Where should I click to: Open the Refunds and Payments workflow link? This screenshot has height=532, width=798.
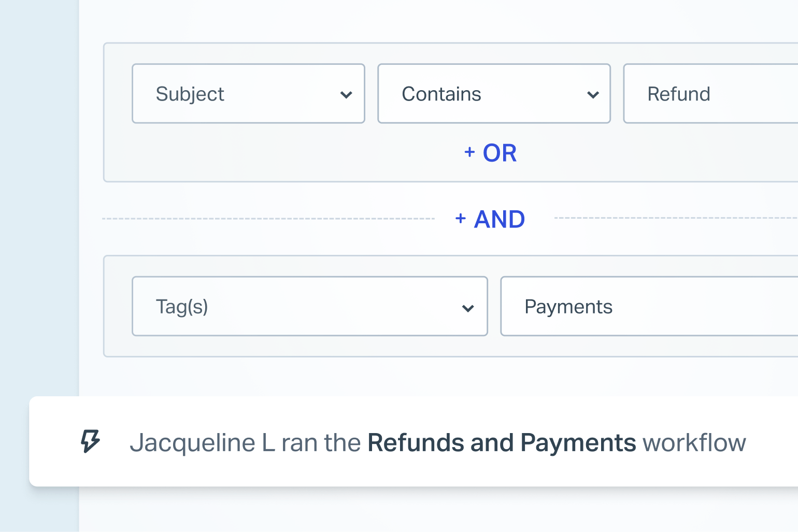(502, 443)
